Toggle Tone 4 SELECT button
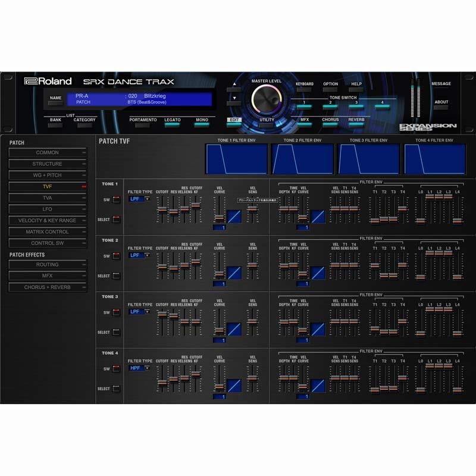The height and width of the screenshot is (476, 476). pos(116,389)
